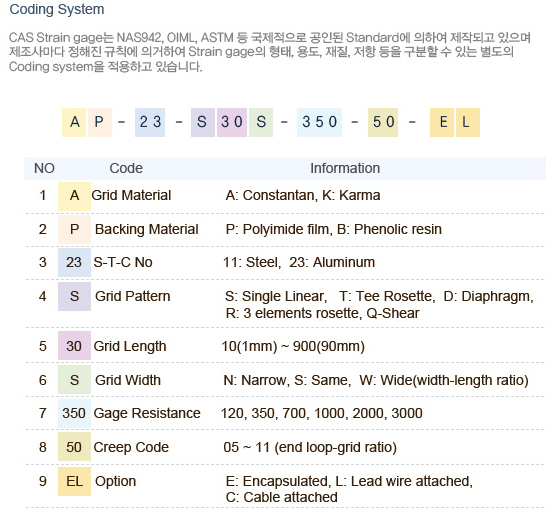Click the Coding System heading
This screenshot has width=555, height=532.
(57, 9)
